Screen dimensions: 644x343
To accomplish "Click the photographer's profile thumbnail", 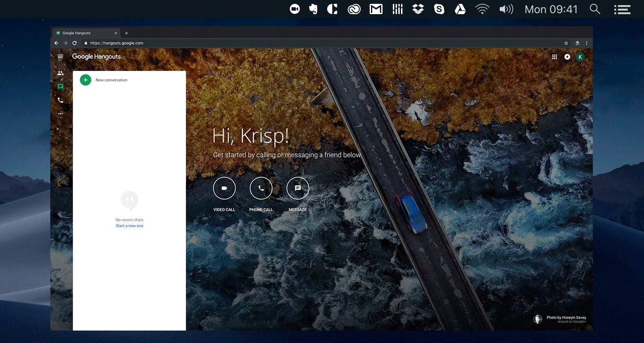I will coord(538,319).
